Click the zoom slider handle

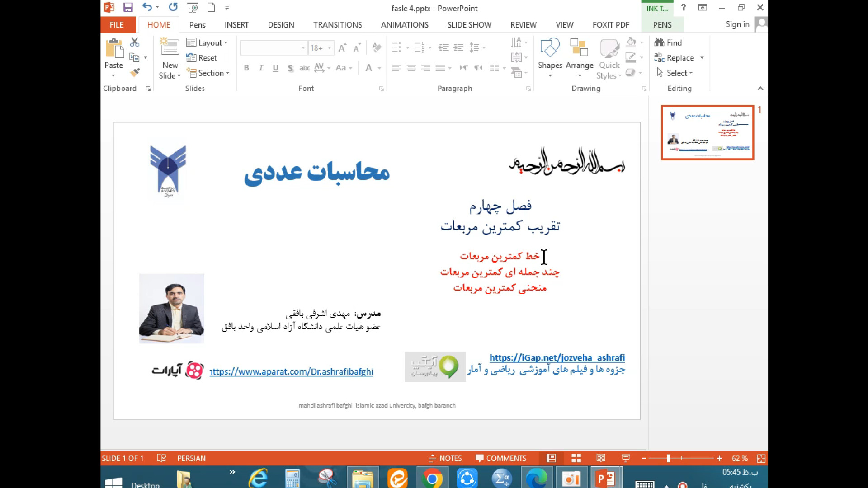668,458
